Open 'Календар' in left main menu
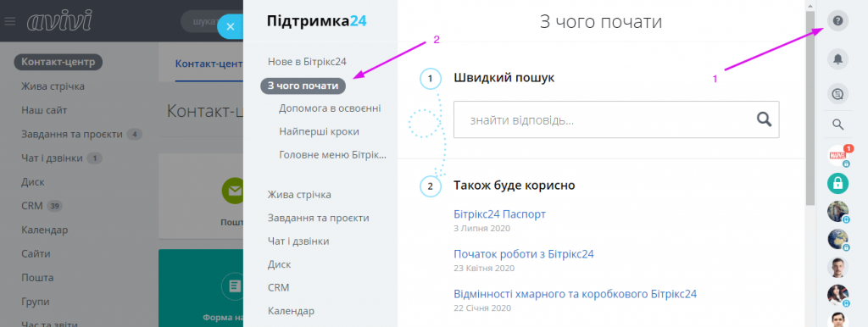The width and height of the screenshot is (868, 327). click(x=44, y=230)
